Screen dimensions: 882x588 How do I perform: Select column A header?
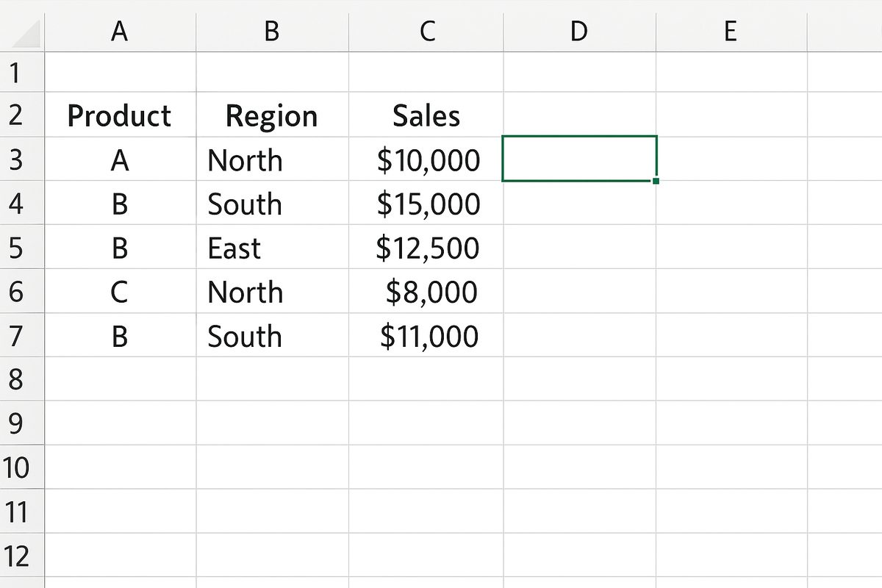[x=121, y=31]
